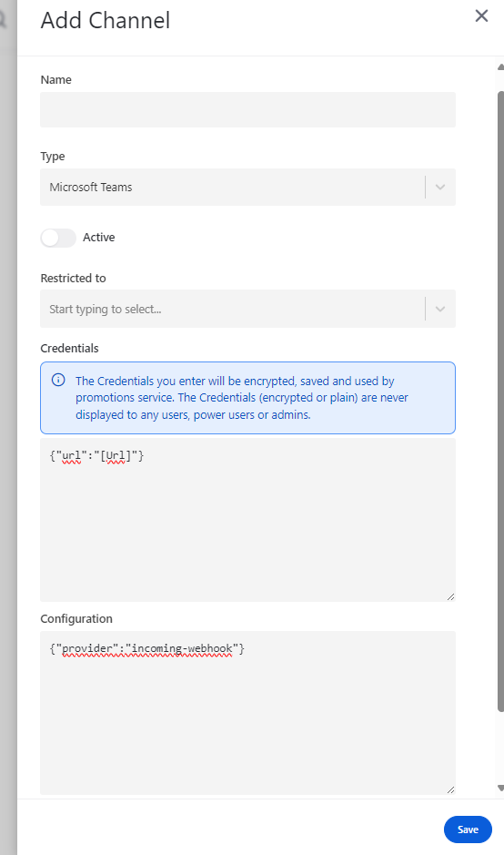This screenshot has width=504, height=855.
Task: Click the Active label beside the switch
Action: [x=98, y=238]
